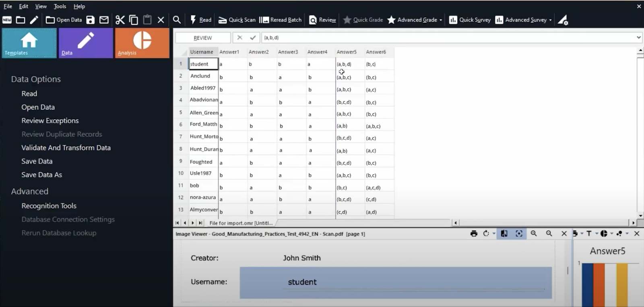Zoom in on the Image Viewer

(x=534, y=234)
